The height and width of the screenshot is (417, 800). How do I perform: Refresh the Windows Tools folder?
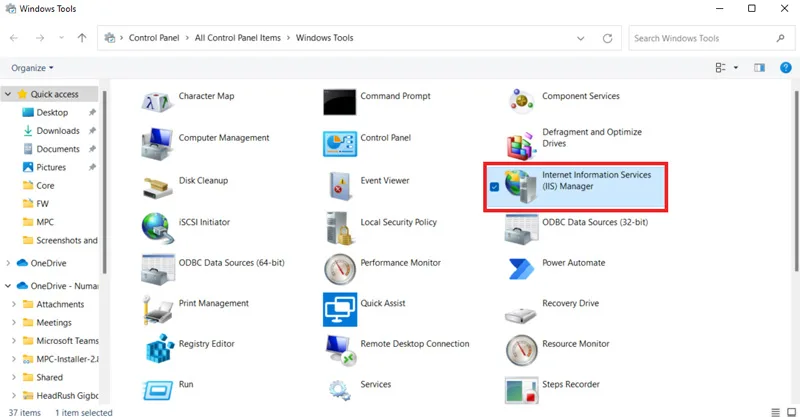607,38
